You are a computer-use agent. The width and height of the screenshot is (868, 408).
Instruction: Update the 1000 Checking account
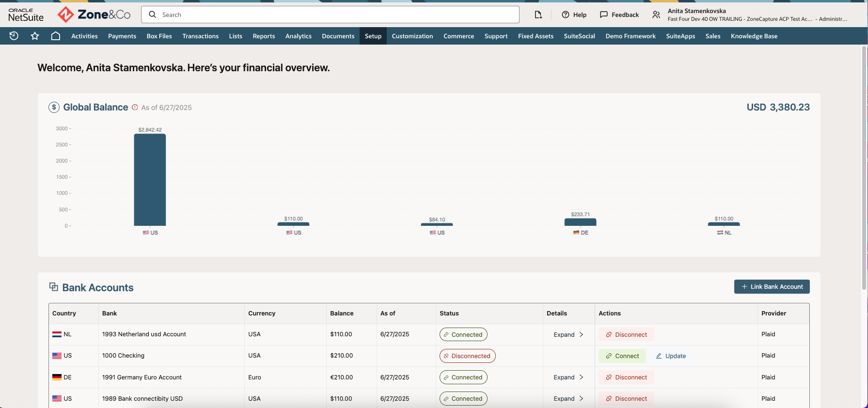point(671,356)
